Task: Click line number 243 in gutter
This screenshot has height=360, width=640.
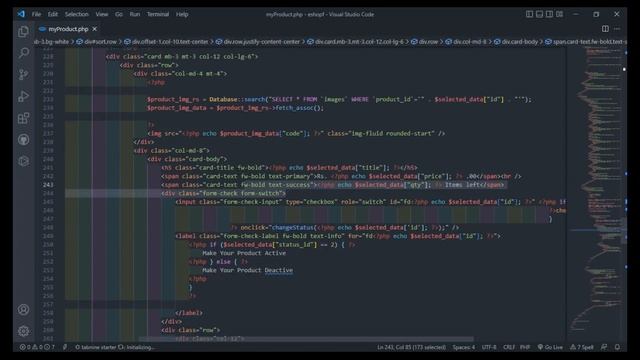Action: [x=48, y=184]
